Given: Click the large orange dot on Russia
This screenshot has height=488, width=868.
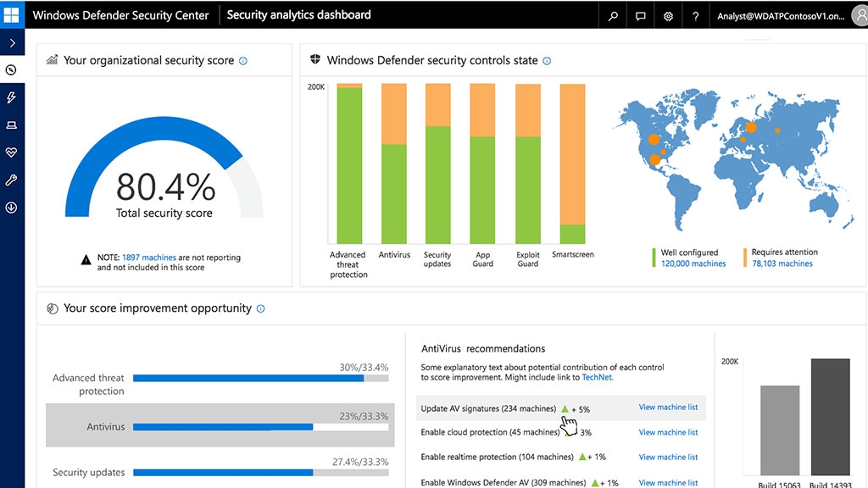Looking at the screenshot, I should coord(751,127).
